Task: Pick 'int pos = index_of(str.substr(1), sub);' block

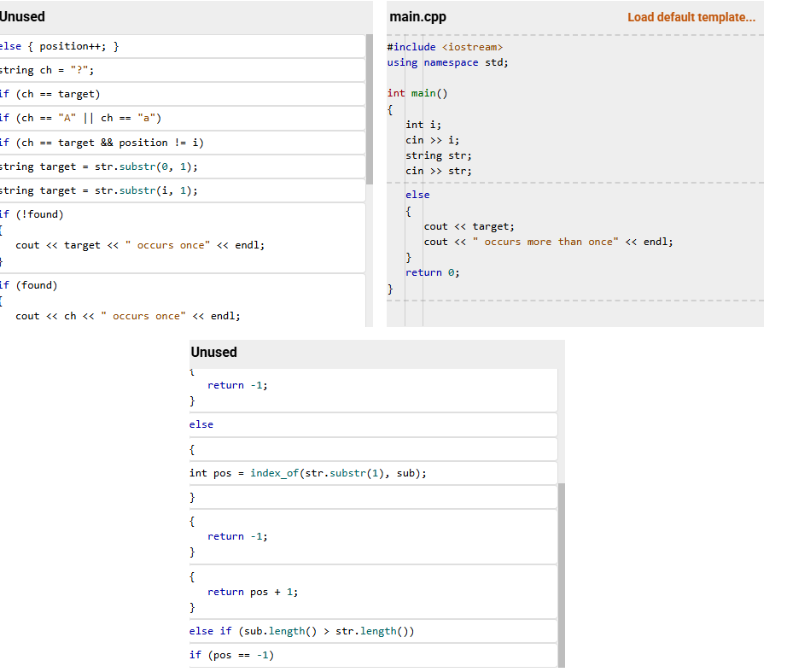Action: tap(373, 473)
